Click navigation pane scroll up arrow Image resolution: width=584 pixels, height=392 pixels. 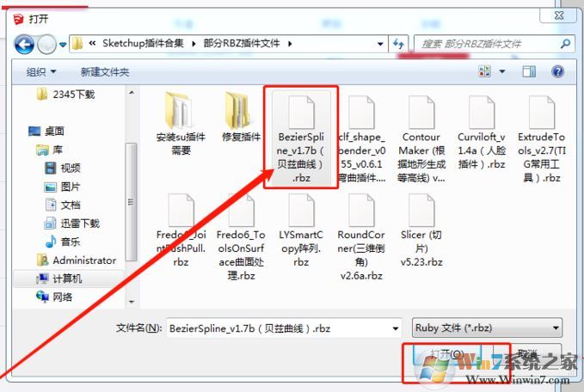(x=132, y=92)
